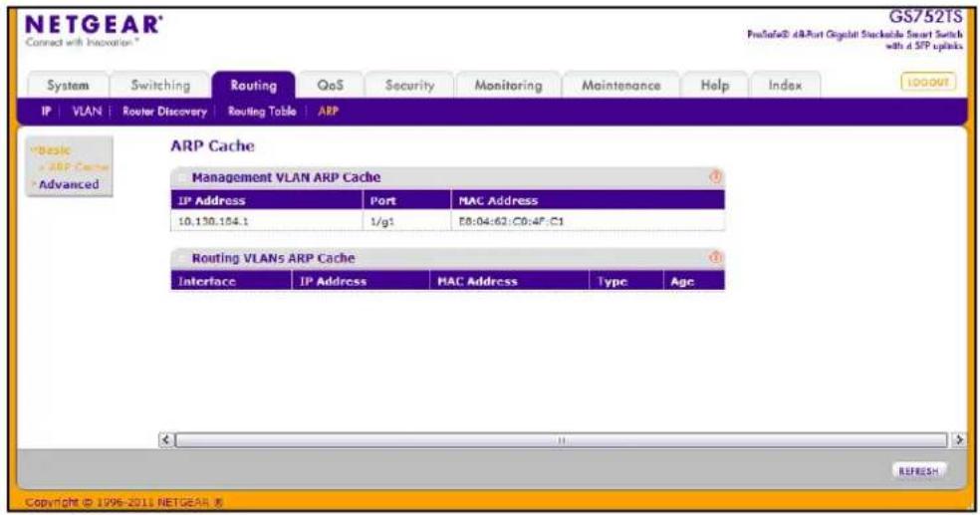Select the MAC address E8:04:62:C8:4F:C1 cell

click(589, 220)
